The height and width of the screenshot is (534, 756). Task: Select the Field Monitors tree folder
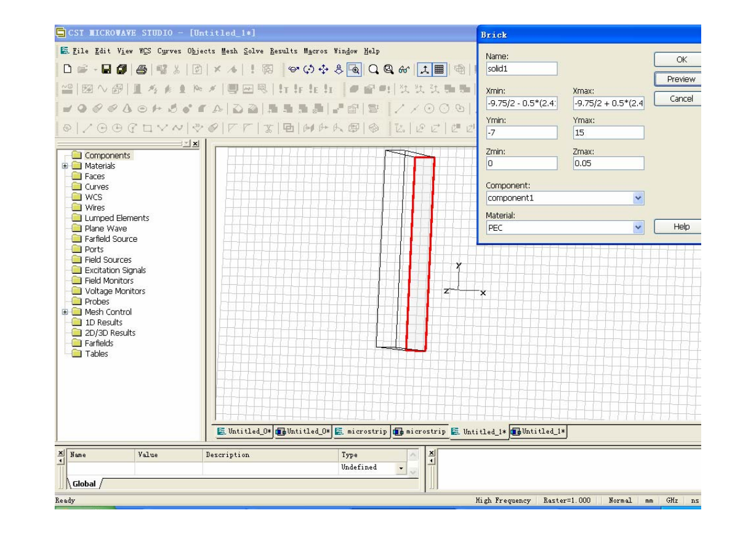(x=103, y=281)
